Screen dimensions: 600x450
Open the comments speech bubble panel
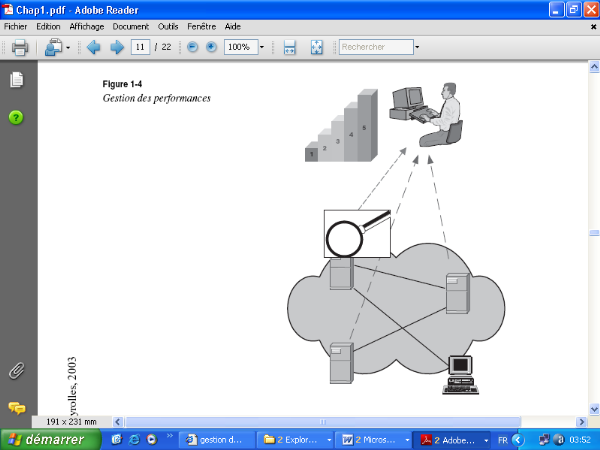pos(17,408)
